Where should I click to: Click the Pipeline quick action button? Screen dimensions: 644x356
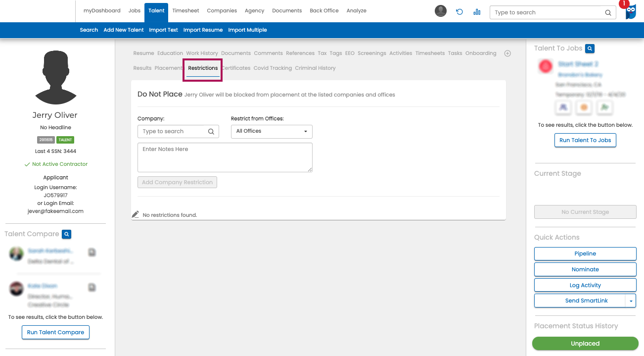pyautogui.click(x=585, y=254)
